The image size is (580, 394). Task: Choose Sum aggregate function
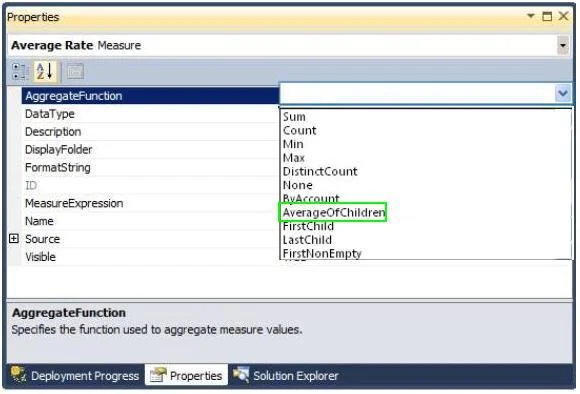(294, 117)
